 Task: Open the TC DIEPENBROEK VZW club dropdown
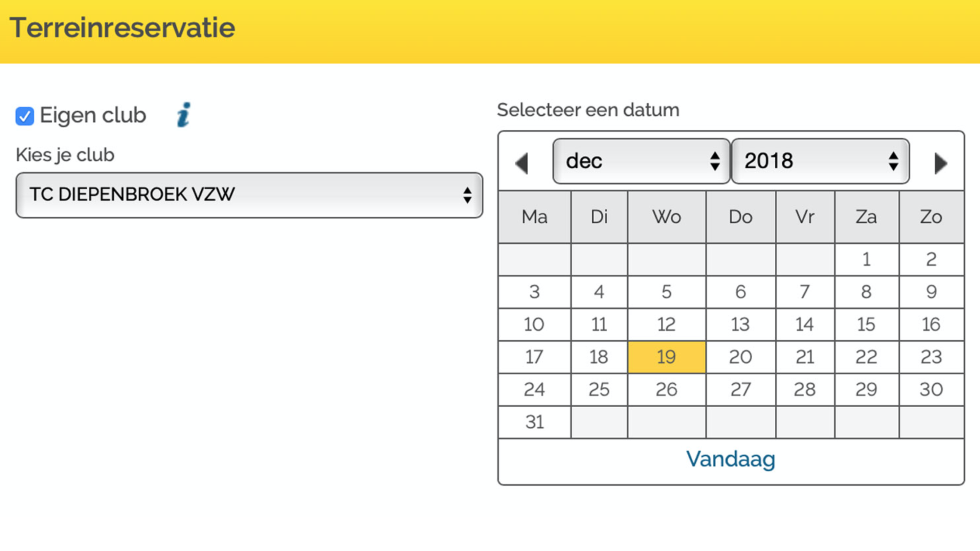coord(249,195)
